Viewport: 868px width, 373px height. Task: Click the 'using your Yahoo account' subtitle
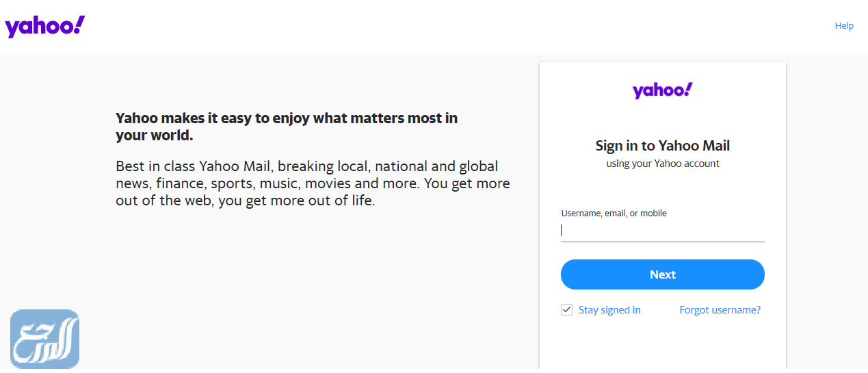coord(662,164)
